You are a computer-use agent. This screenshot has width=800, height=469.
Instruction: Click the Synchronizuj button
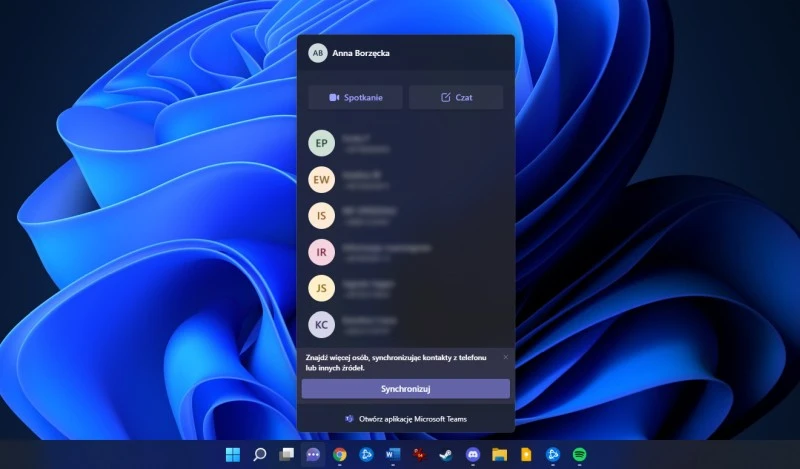405,388
